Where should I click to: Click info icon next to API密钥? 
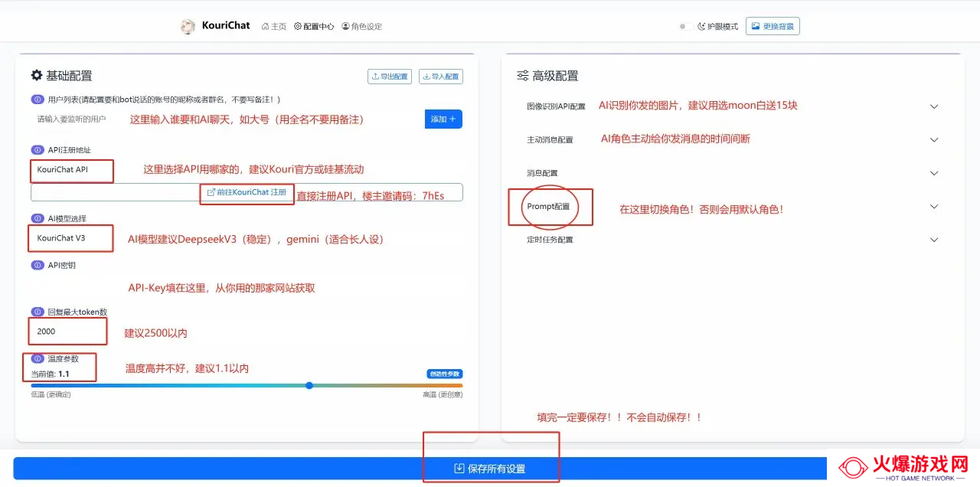click(x=37, y=265)
